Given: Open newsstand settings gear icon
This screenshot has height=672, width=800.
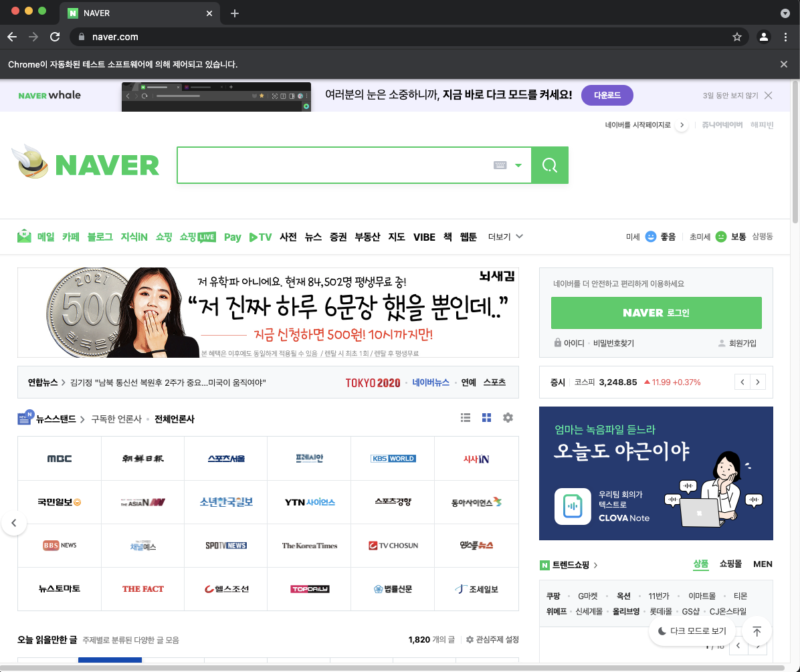Looking at the screenshot, I should (508, 418).
